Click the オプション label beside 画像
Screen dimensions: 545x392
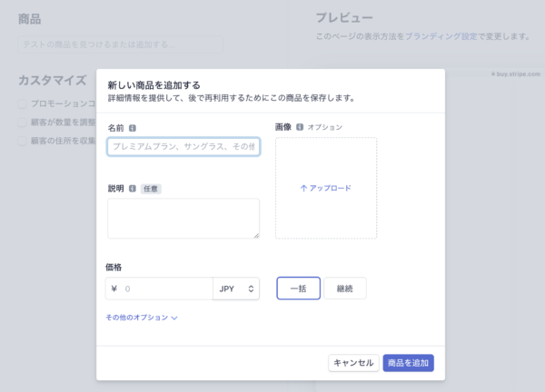324,127
